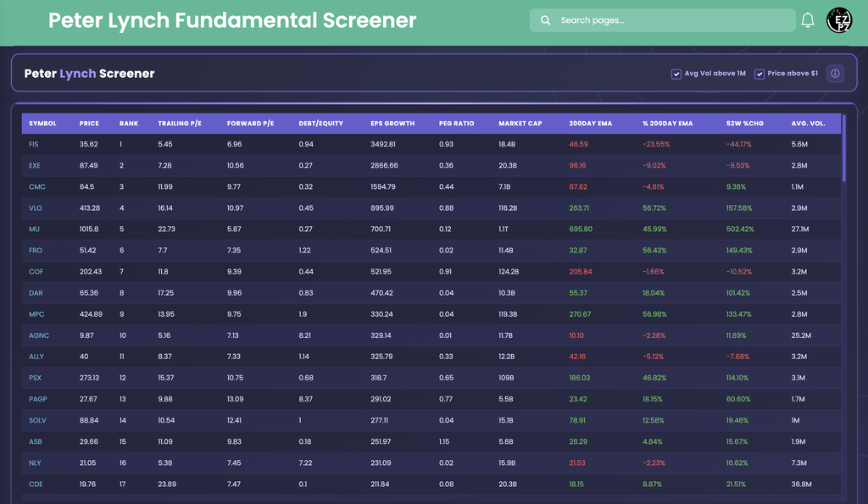The image size is (868, 504).
Task: Select PAGP forward P/E 13.09
Action: pos(236,399)
